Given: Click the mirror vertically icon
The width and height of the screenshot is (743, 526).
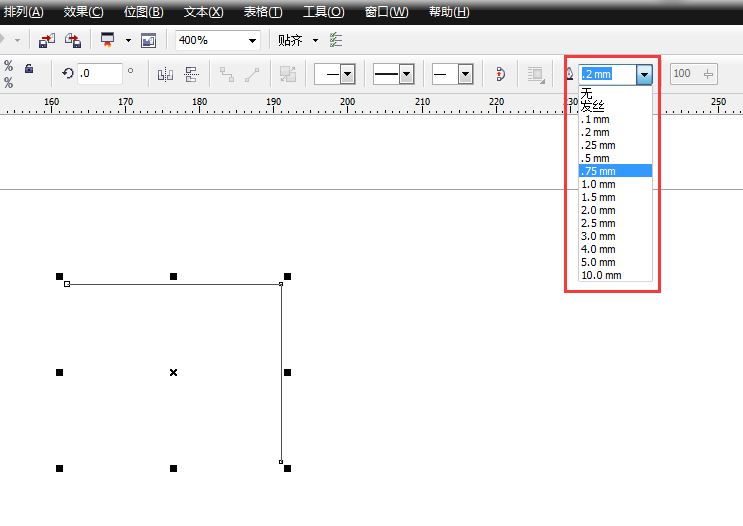Looking at the screenshot, I should (191, 74).
